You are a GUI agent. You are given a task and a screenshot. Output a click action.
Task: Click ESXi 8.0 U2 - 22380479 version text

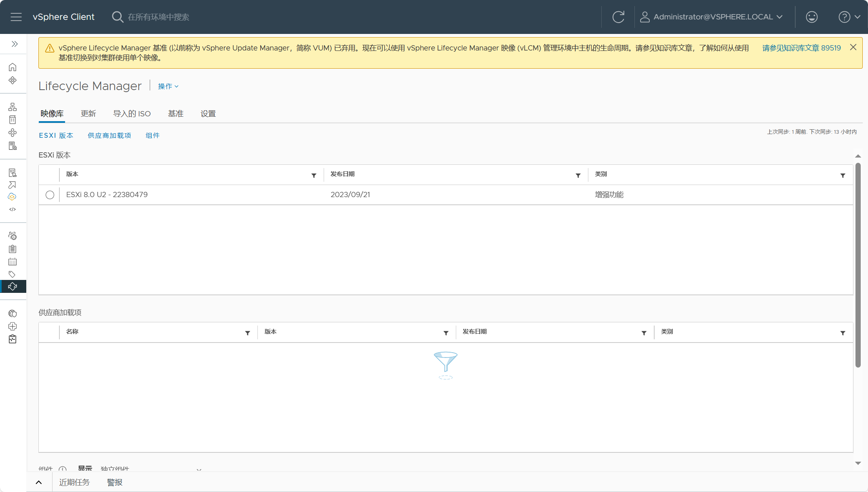(x=107, y=195)
